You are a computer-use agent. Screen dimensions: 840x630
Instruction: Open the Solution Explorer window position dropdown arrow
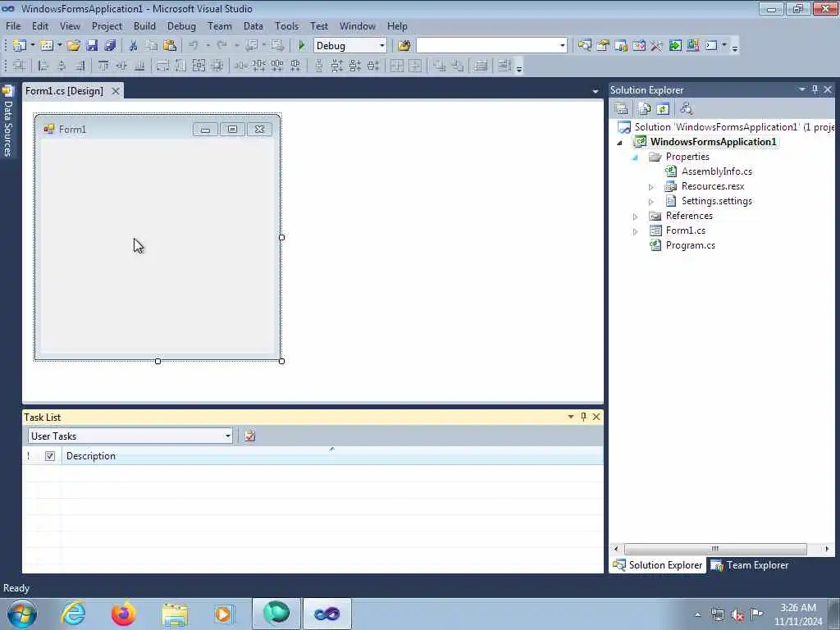[802, 89]
